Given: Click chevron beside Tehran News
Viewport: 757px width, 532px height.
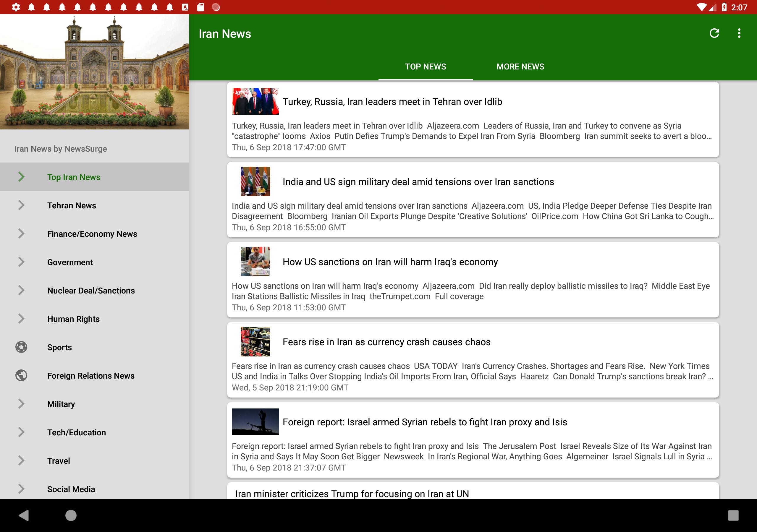Looking at the screenshot, I should (21, 205).
